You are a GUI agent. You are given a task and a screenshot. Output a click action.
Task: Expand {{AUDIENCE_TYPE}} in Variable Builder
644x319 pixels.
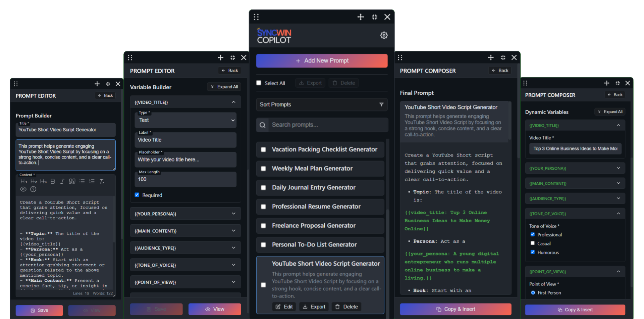click(x=185, y=248)
